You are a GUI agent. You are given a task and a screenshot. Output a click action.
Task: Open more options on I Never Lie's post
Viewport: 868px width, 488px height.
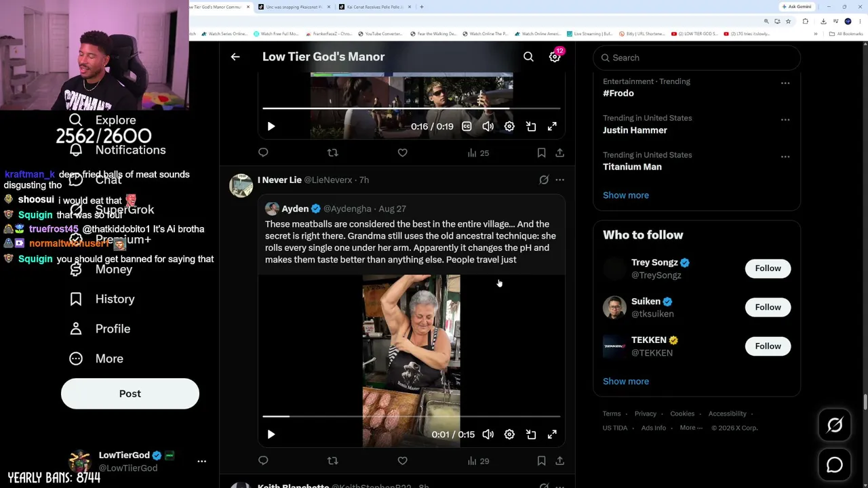(x=559, y=180)
